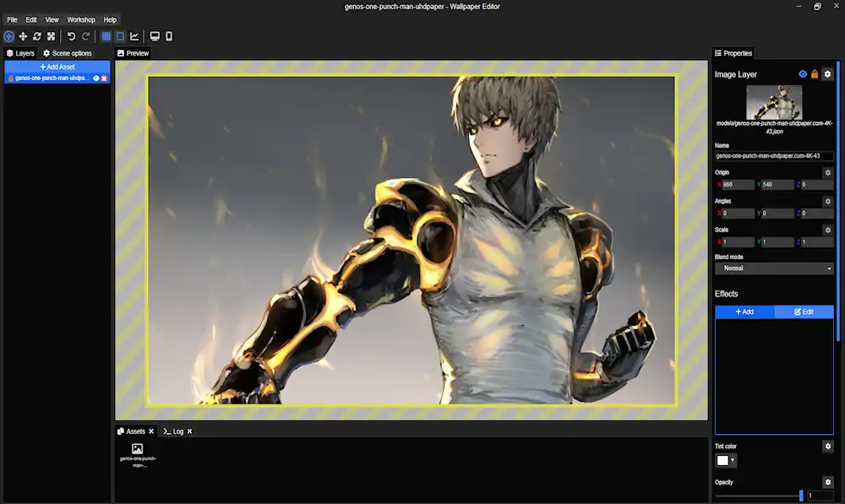Click the Origin X field showing 960
845x504 pixels.
click(737, 185)
